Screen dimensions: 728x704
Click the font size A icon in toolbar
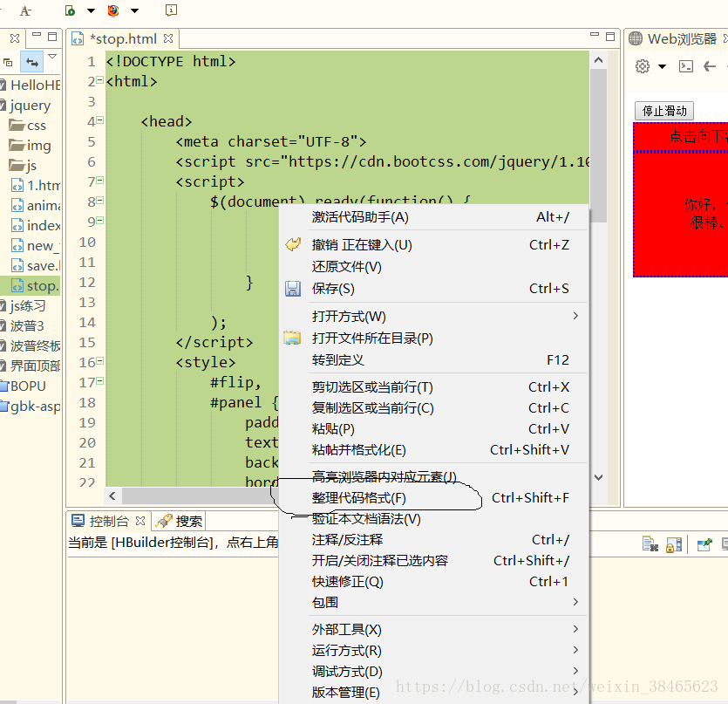[25, 10]
